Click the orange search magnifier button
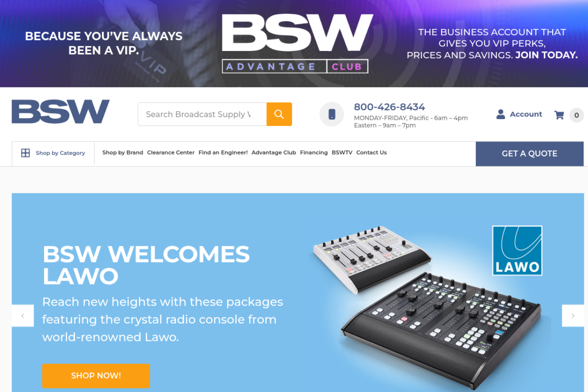Screen dimensions: 588x392 [x=279, y=114]
